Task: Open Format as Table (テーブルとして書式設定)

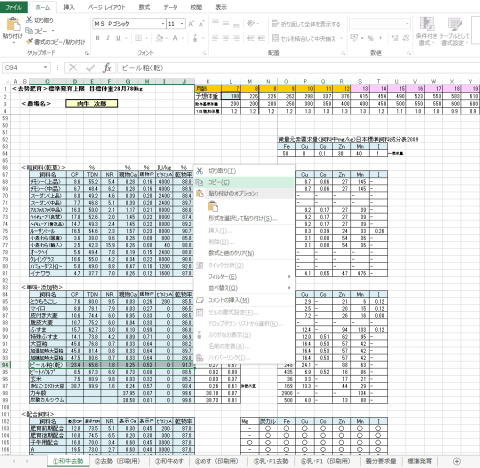Action: tap(454, 31)
